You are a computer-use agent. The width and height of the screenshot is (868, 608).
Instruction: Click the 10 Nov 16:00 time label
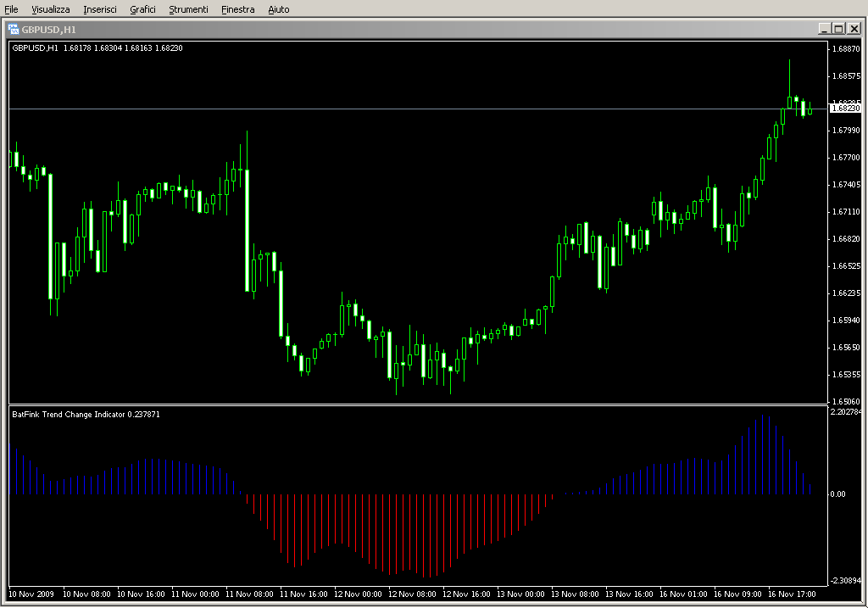141,594
